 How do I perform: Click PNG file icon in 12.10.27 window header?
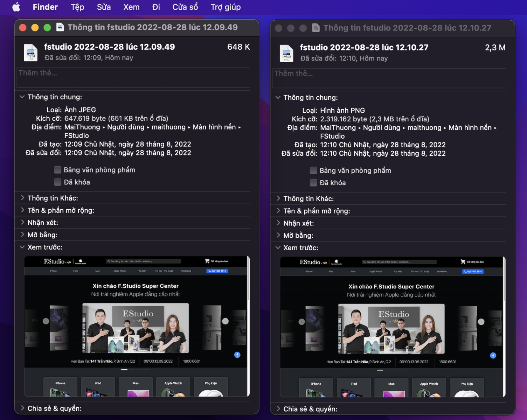point(286,53)
